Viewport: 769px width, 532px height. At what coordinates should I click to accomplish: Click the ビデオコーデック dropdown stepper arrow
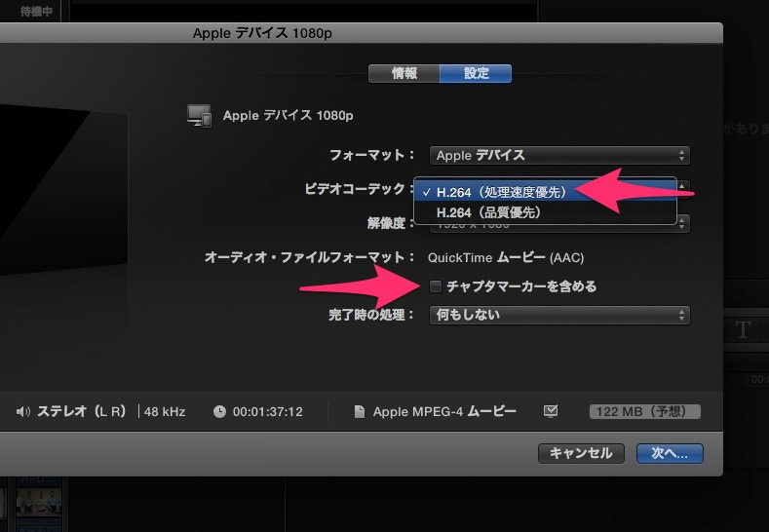(x=682, y=187)
